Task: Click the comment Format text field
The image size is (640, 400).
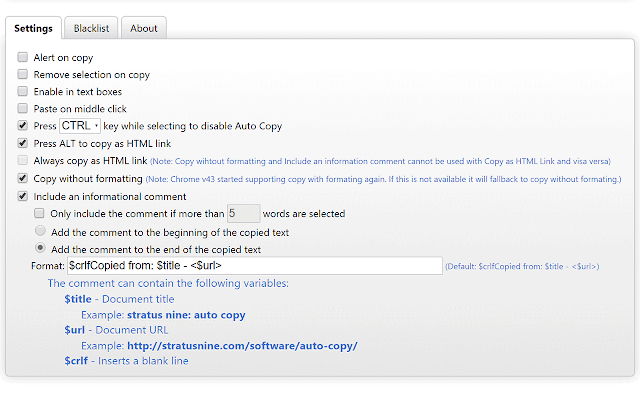Action: (254, 266)
